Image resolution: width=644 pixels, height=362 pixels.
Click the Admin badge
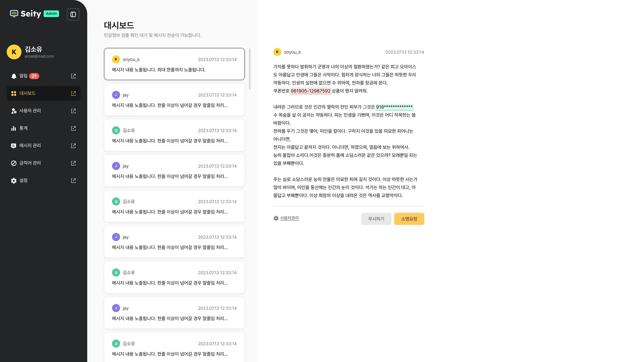pos(51,14)
